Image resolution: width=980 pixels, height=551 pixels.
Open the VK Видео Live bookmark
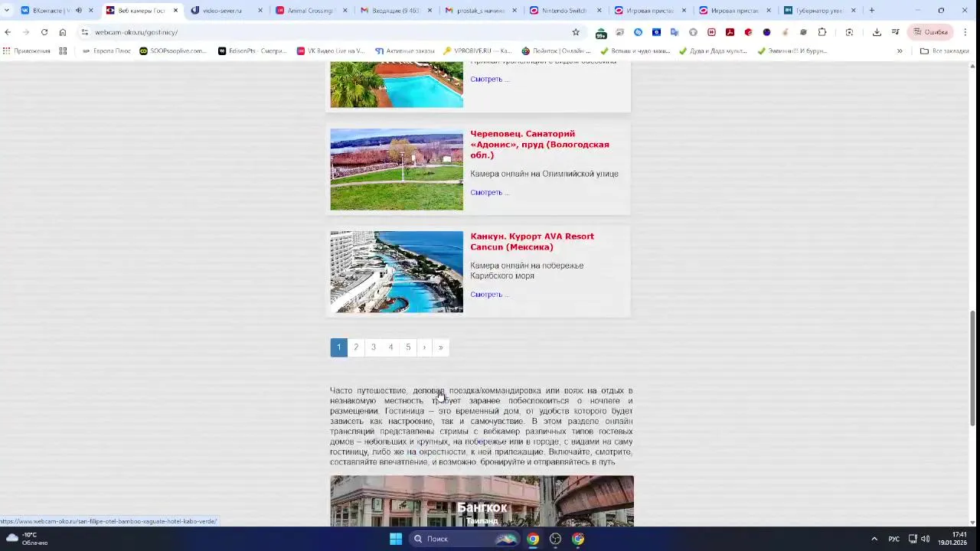331,51
